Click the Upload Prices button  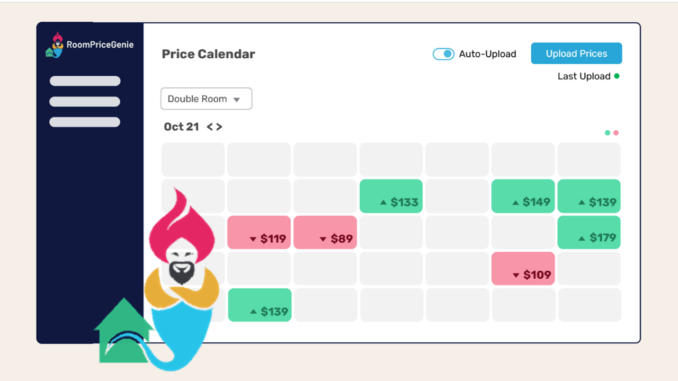pos(576,53)
